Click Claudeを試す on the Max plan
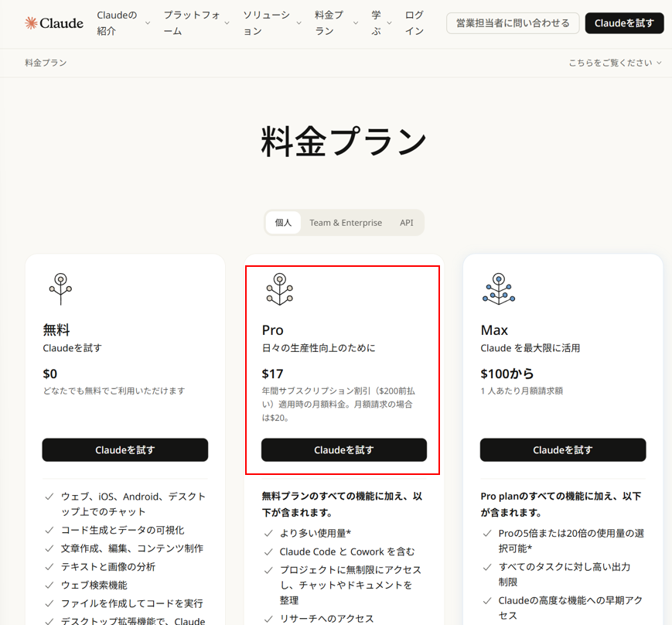Viewport: 672px width, 625px height. (563, 449)
